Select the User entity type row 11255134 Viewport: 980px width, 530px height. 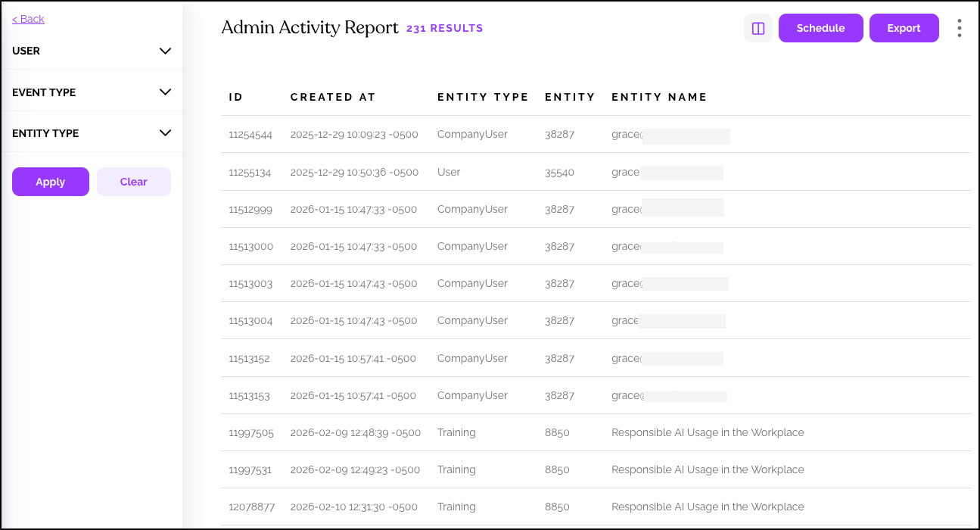(x=250, y=173)
